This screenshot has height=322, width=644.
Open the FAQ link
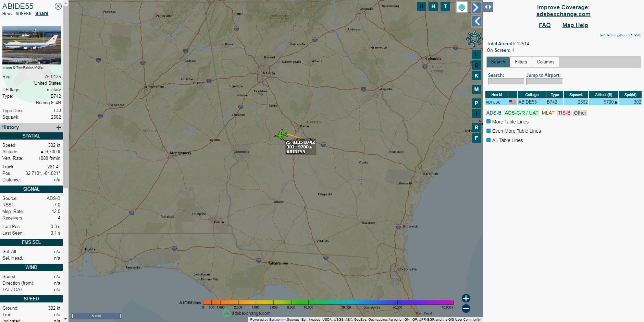tap(545, 25)
